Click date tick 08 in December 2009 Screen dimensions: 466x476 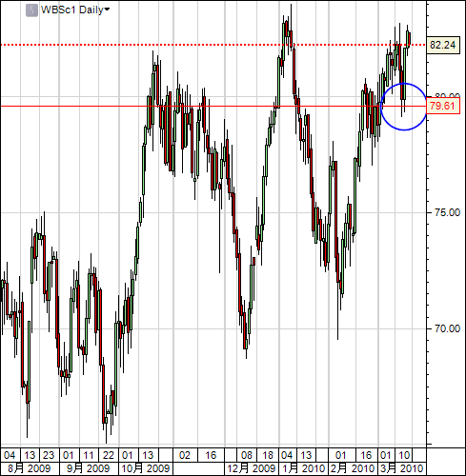247,455
